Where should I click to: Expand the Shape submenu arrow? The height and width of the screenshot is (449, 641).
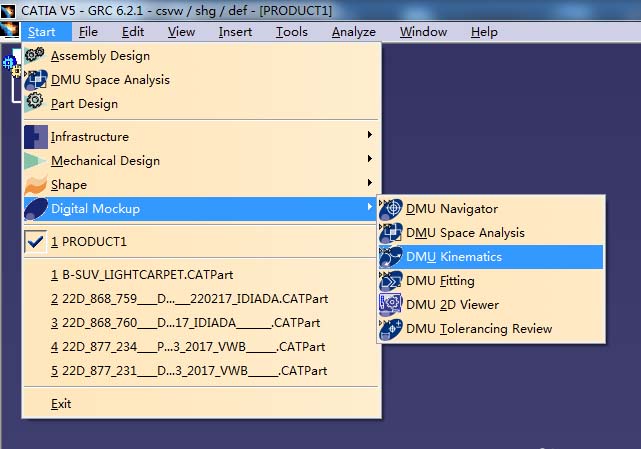[x=370, y=182]
